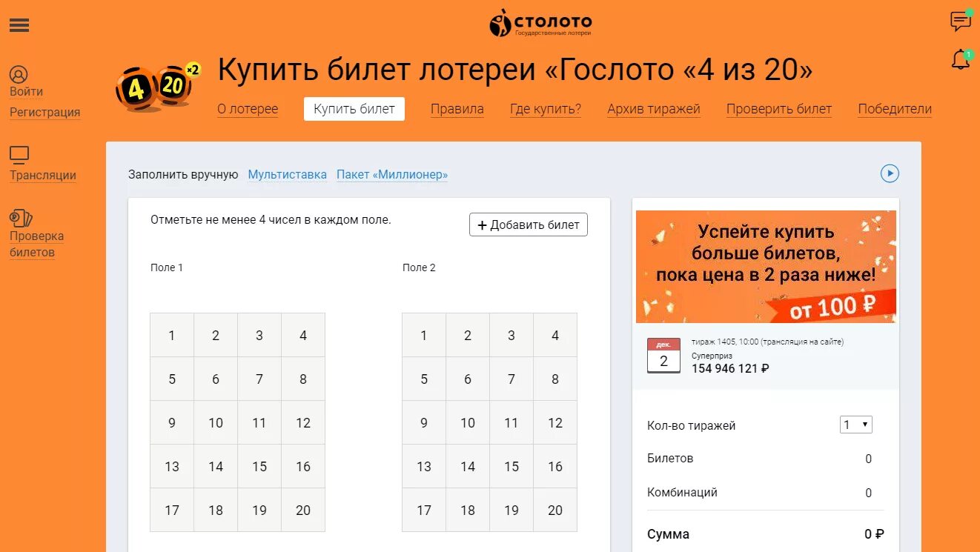
Task: Mark number 6 in Поле 2
Action: click(468, 379)
